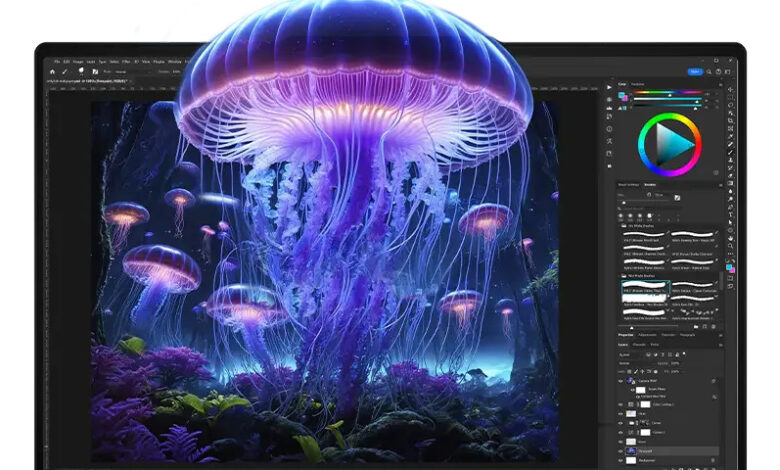780x470 pixels.
Task: Select the Gradient tool
Action: point(730,183)
